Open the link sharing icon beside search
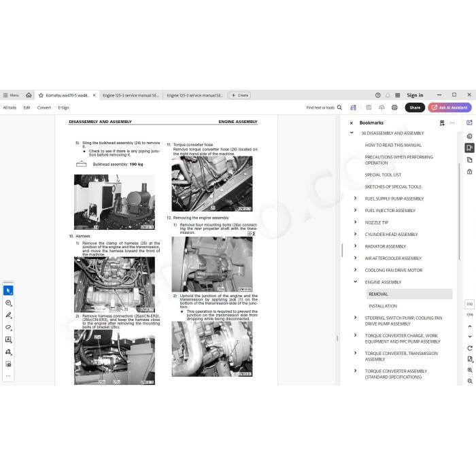 [353, 107]
